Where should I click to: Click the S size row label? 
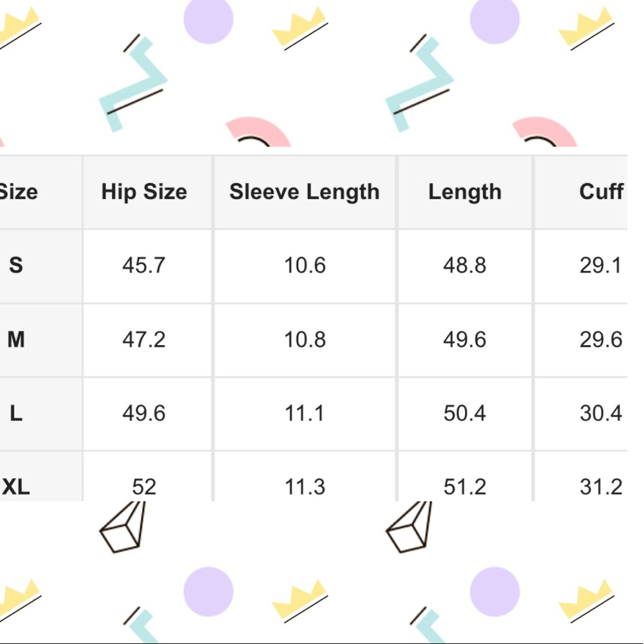pyautogui.click(x=16, y=265)
